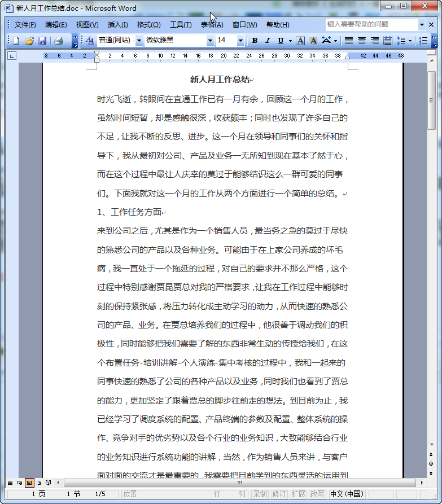Click the horizontal scrollbar thumb
This screenshot has height=504, width=442.
coord(240,483)
